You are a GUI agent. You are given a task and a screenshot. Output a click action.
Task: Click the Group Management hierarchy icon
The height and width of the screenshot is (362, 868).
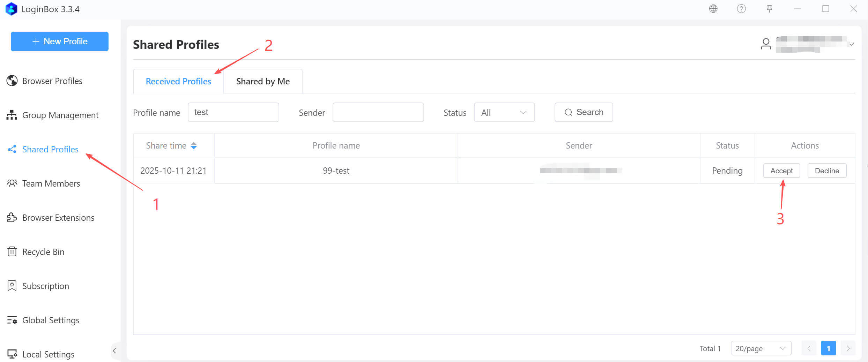pos(12,115)
